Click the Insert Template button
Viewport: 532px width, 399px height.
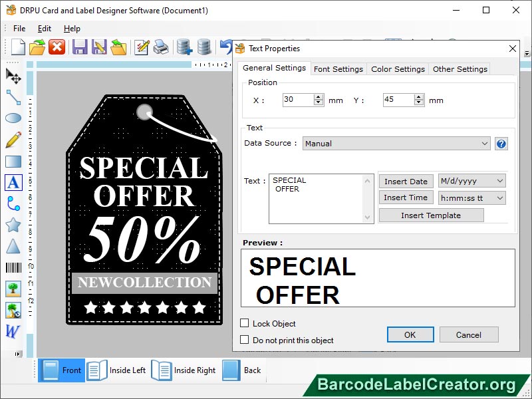431,215
